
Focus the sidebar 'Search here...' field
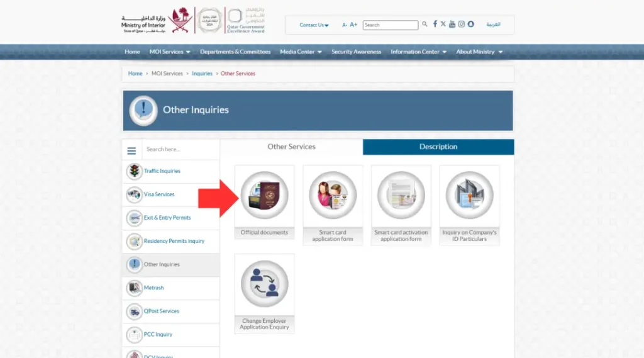pos(180,150)
